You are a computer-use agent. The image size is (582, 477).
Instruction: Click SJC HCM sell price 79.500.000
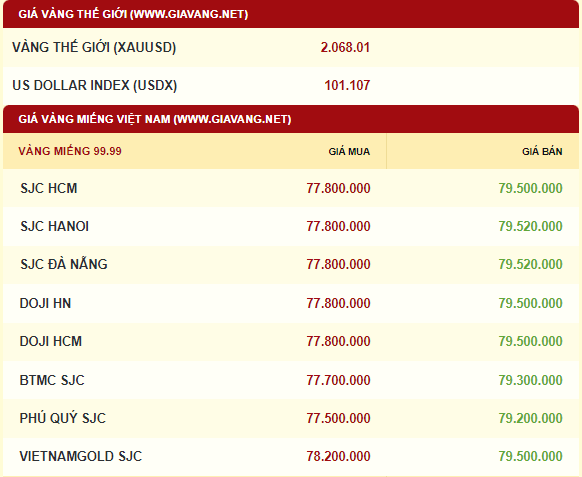coord(530,188)
